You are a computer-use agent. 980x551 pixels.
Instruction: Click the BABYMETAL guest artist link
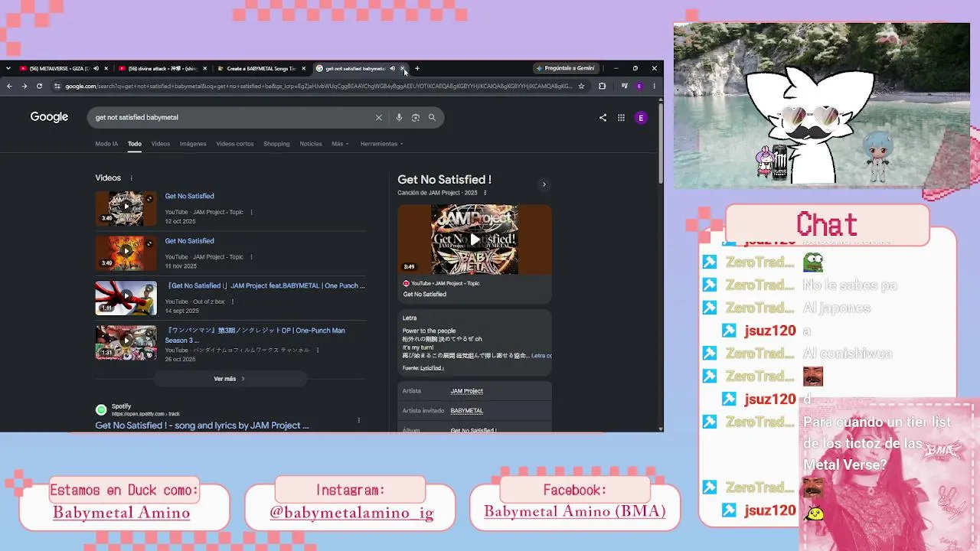tap(467, 411)
